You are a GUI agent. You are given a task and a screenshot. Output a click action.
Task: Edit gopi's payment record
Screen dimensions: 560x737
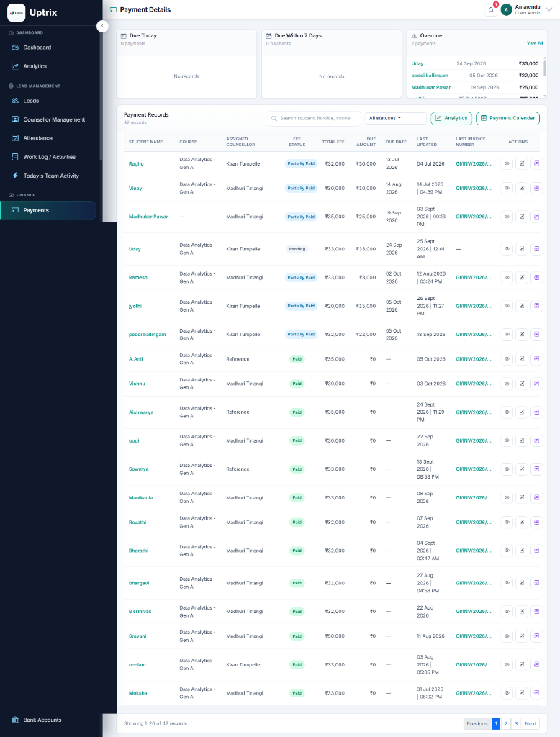tap(522, 440)
